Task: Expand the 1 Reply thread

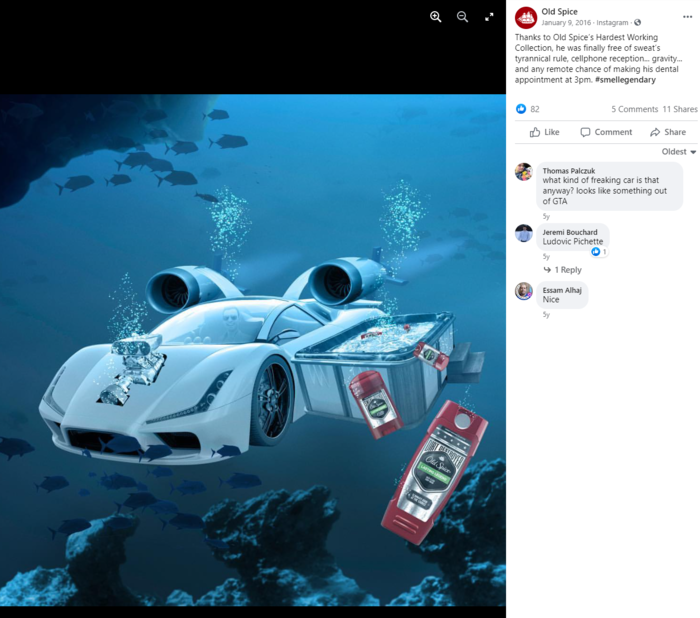Action: click(x=562, y=270)
